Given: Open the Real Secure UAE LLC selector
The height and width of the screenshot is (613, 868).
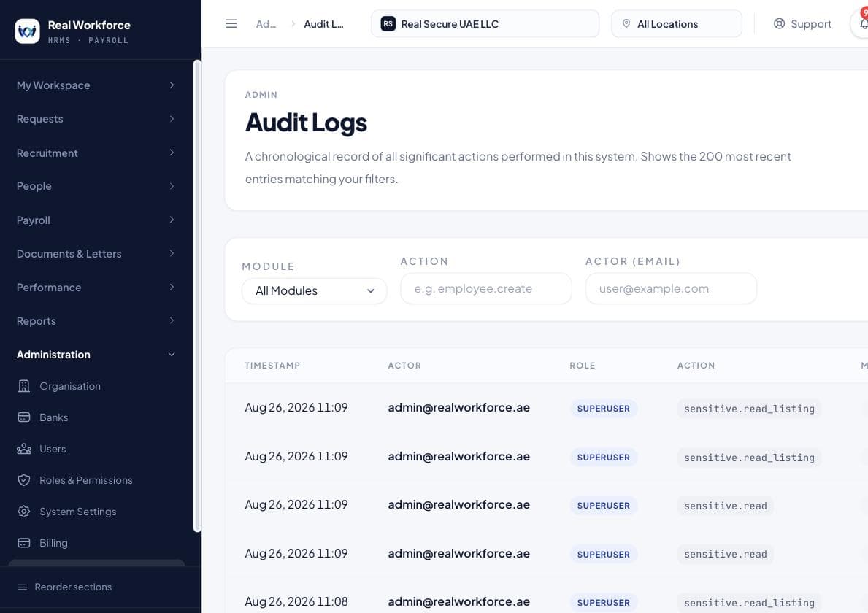Looking at the screenshot, I should [x=485, y=24].
